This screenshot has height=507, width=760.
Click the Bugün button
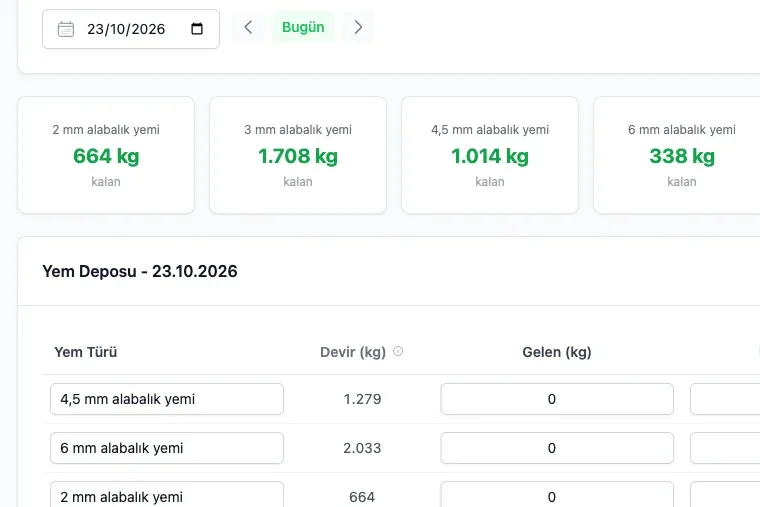303,27
